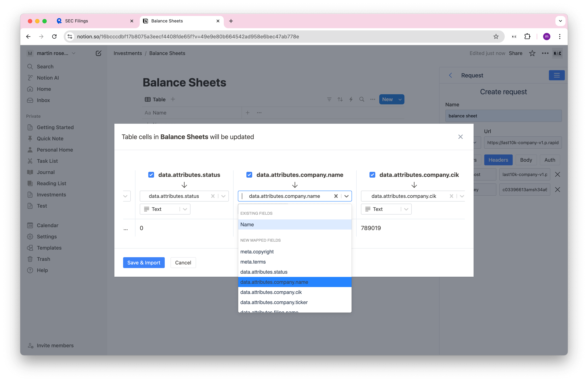Clear the data.attributes.company.cik mapping
The width and height of the screenshot is (588, 382).
coord(451,196)
